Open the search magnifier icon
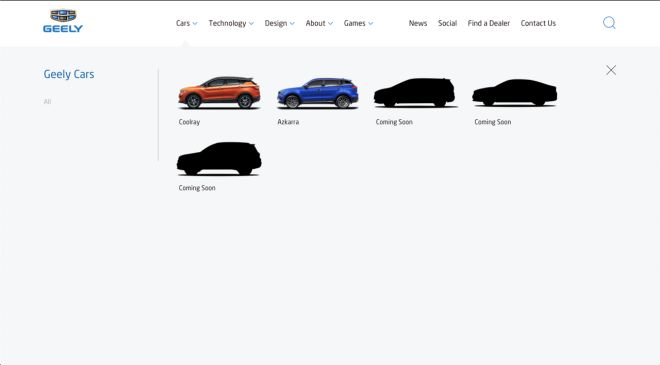 coord(609,23)
